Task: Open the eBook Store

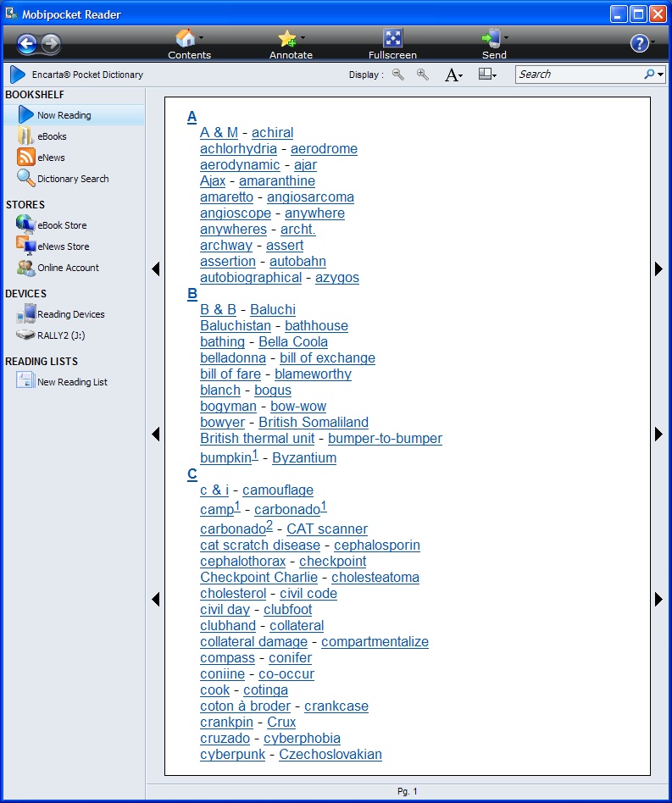Action: [x=62, y=225]
